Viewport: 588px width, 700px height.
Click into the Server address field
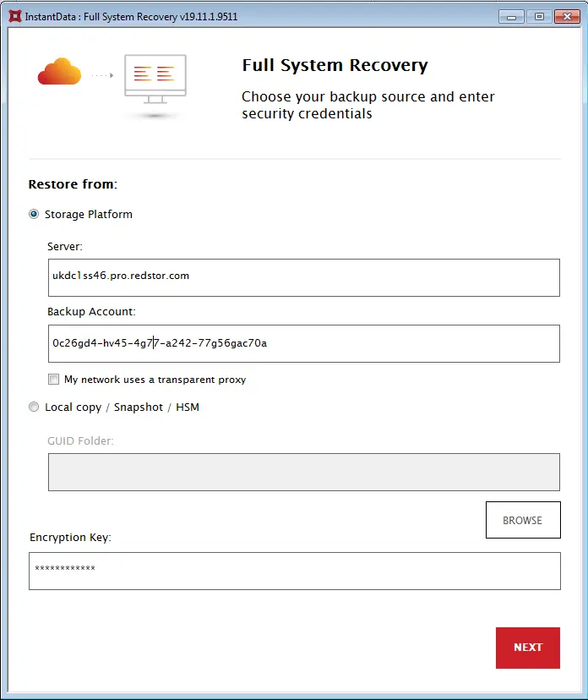click(x=304, y=277)
